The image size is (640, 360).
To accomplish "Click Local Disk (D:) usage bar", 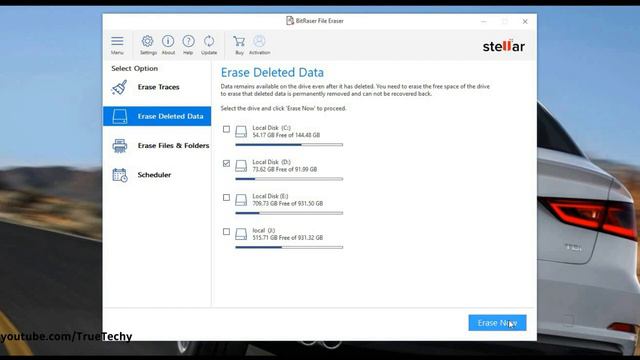I will point(289,179).
